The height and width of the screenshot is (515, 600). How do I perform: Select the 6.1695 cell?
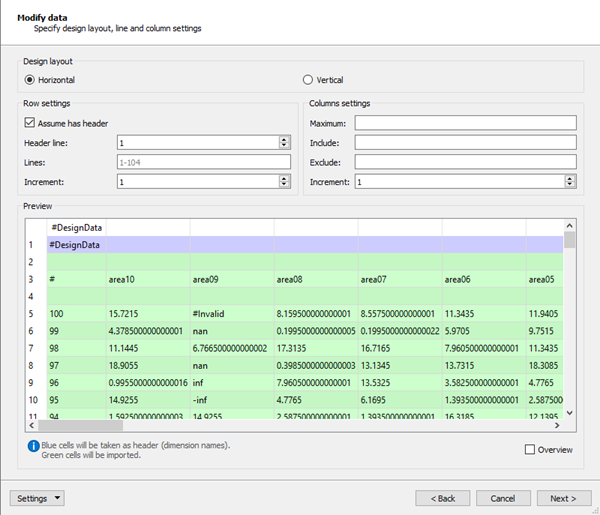pos(400,400)
